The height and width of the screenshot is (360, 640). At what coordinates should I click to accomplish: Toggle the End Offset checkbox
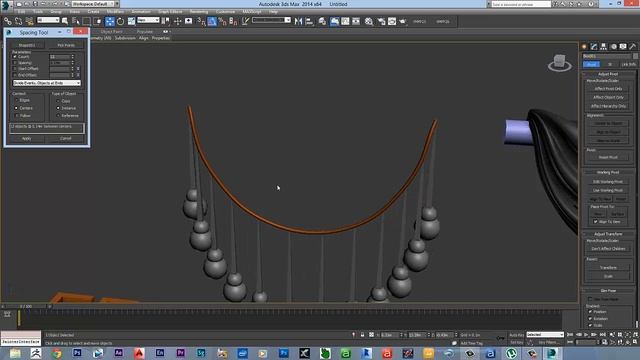pos(15,75)
